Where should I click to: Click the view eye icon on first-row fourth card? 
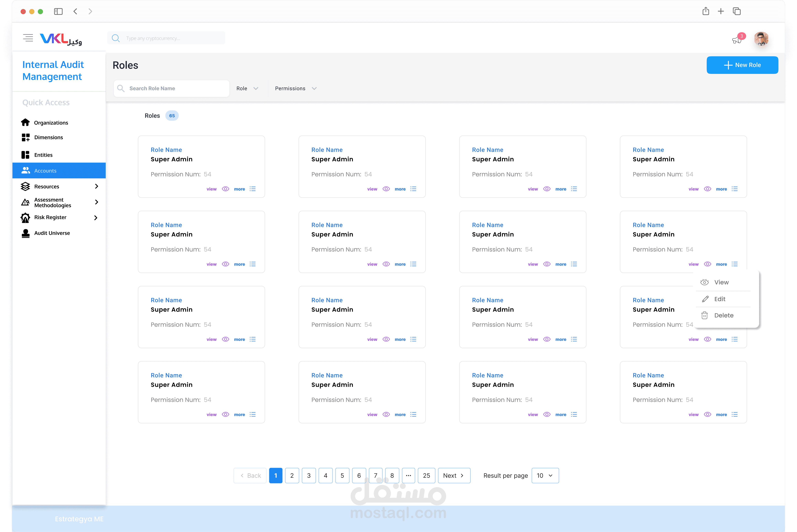707,189
